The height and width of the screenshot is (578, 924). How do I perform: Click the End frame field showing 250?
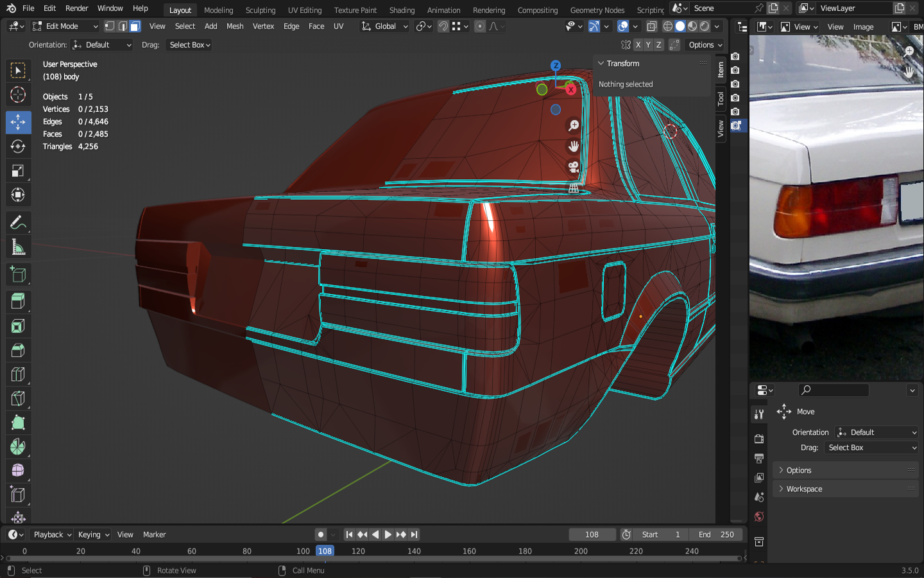pyautogui.click(x=716, y=534)
